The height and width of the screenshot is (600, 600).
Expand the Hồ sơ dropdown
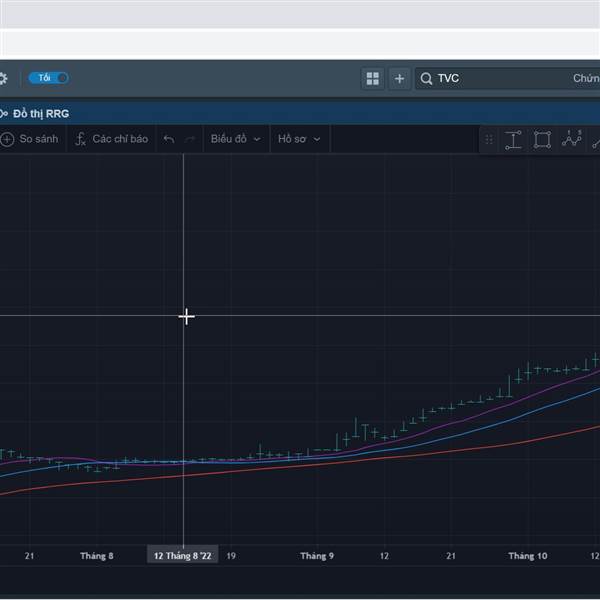tap(299, 139)
